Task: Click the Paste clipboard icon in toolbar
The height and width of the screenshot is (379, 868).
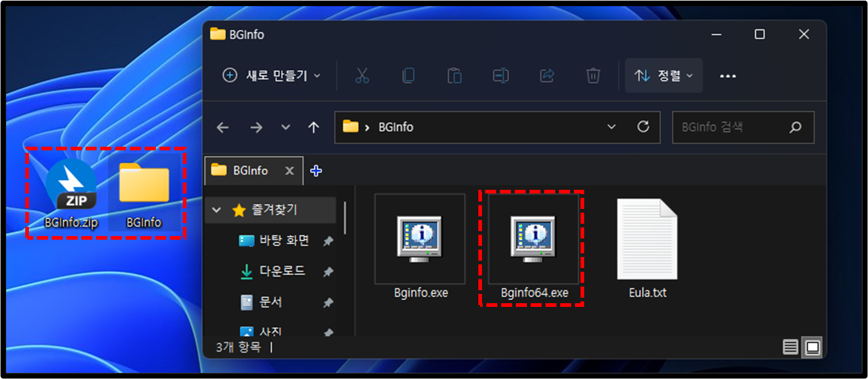Action: coord(454,76)
